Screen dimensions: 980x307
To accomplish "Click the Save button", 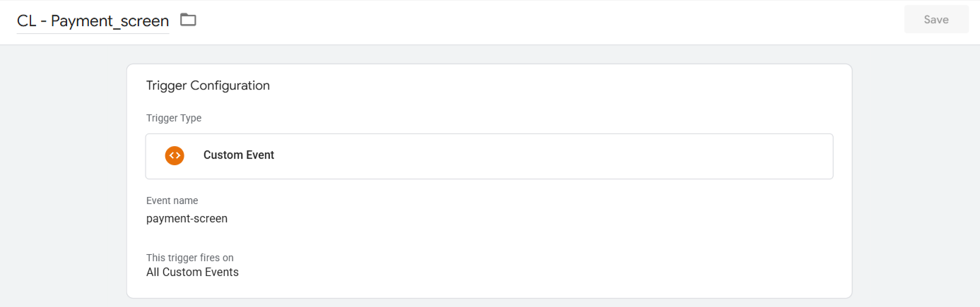I will 936,20.
